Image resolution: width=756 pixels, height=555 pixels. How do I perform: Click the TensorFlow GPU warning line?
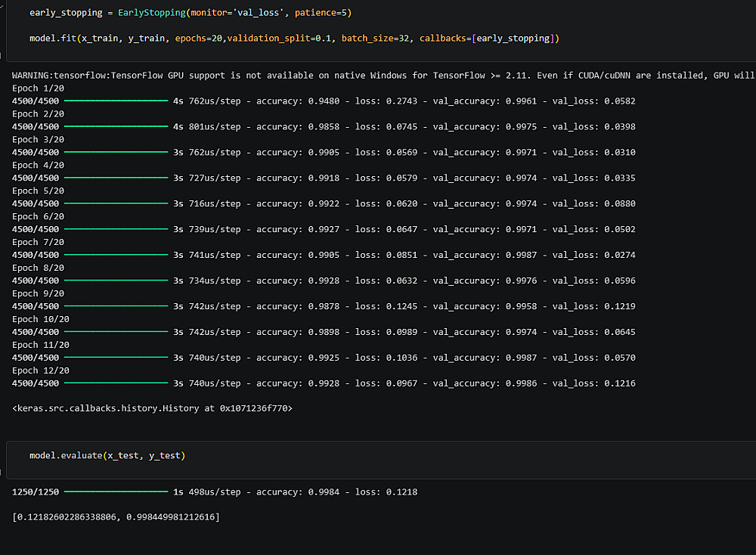click(383, 75)
